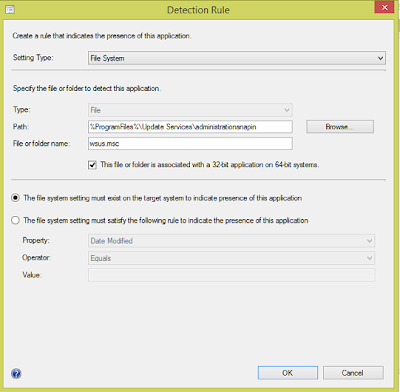Click the File or folder name field
The width and height of the screenshot is (400, 392).
pyautogui.click(x=190, y=144)
